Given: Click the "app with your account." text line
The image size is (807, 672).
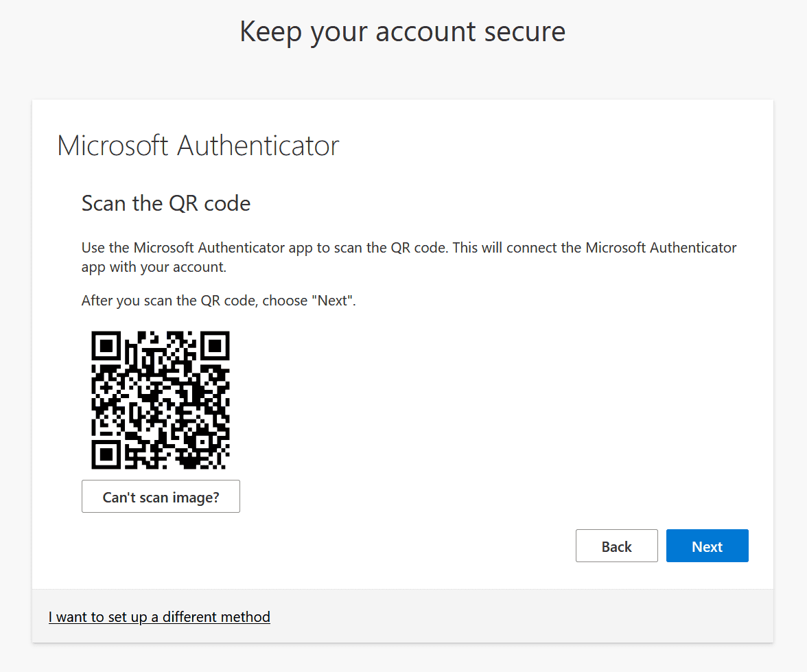Looking at the screenshot, I should 154,267.
